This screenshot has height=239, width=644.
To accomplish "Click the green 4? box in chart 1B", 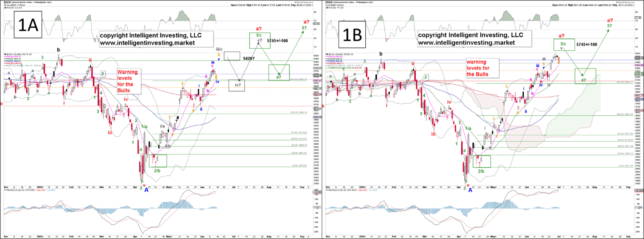I will coord(585,75).
